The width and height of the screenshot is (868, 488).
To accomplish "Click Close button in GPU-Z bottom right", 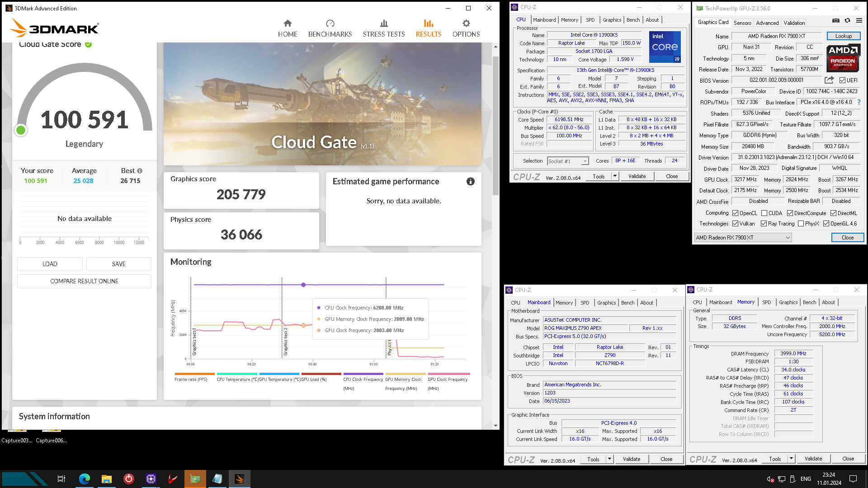I will 848,238.
